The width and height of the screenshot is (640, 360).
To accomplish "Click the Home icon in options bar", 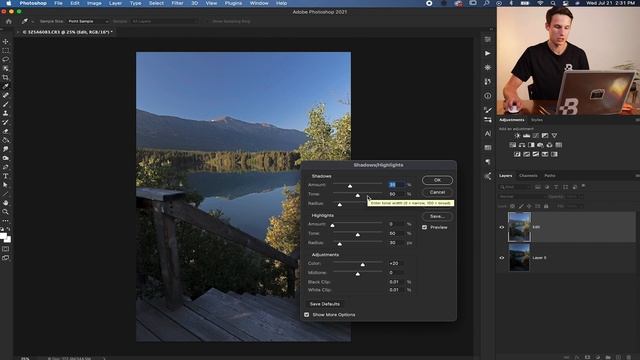I will tap(9, 21).
